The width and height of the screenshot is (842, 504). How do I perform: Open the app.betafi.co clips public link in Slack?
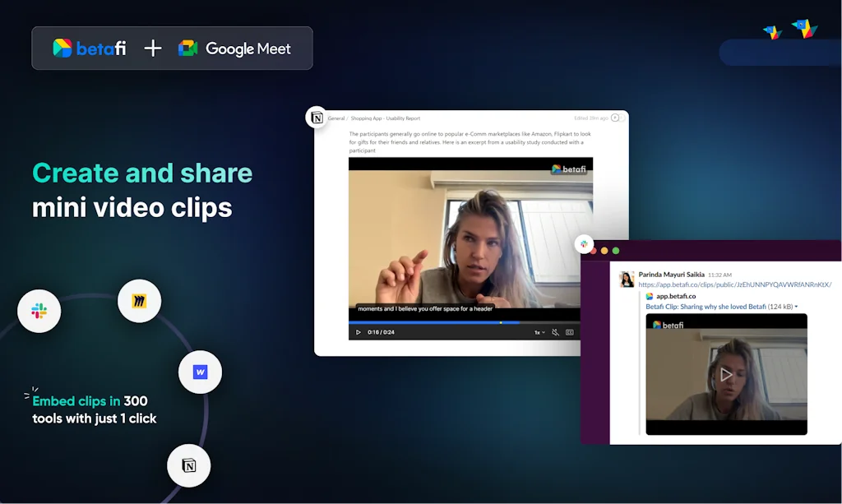(x=734, y=284)
